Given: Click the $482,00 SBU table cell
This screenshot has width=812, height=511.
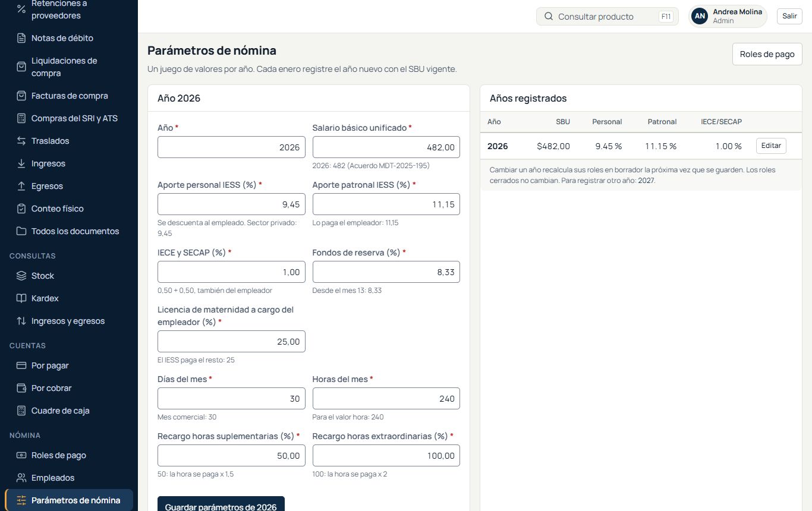Looking at the screenshot, I should (x=553, y=146).
